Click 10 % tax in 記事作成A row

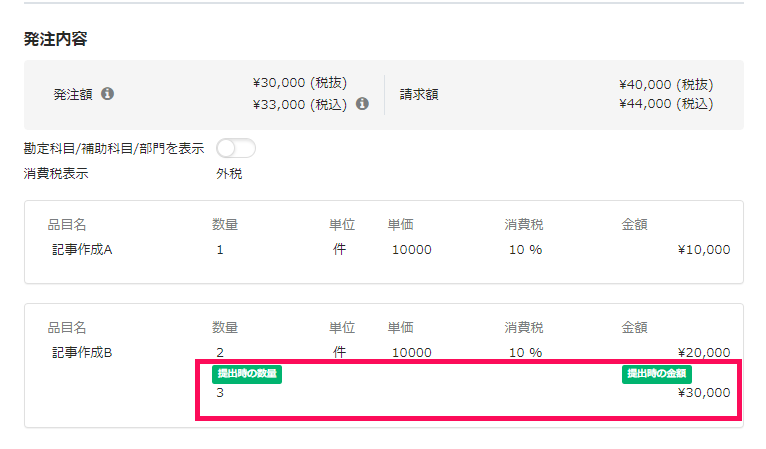click(526, 250)
